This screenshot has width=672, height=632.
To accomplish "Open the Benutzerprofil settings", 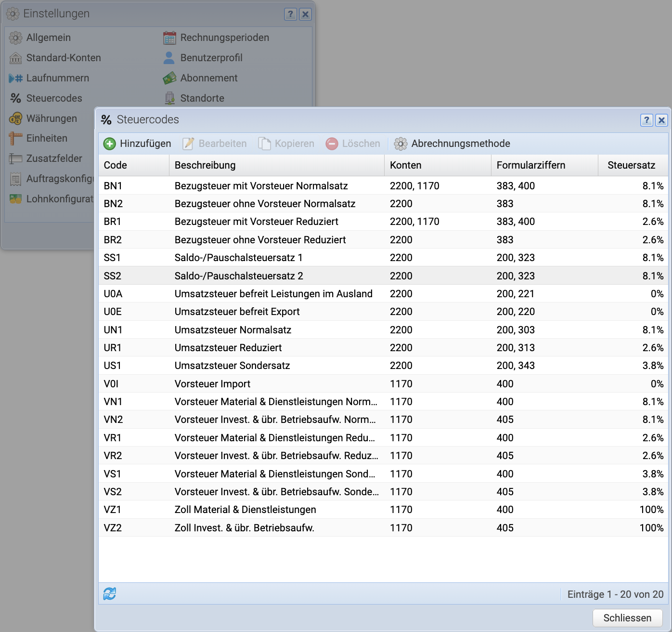I will [x=211, y=58].
